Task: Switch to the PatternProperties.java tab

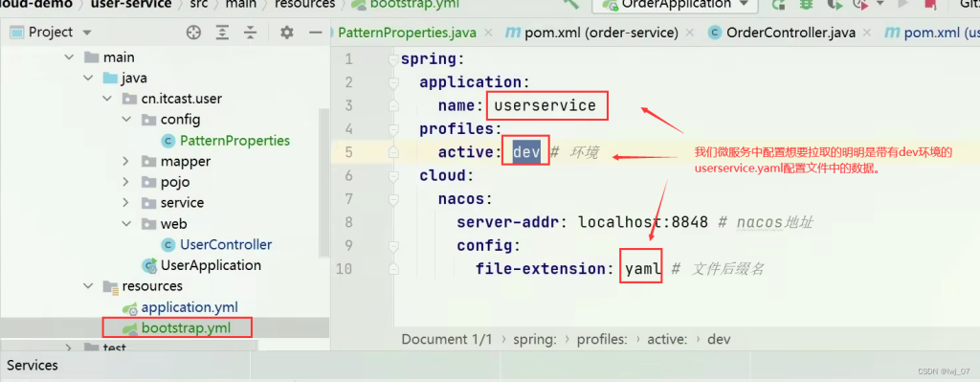Action: (407, 33)
